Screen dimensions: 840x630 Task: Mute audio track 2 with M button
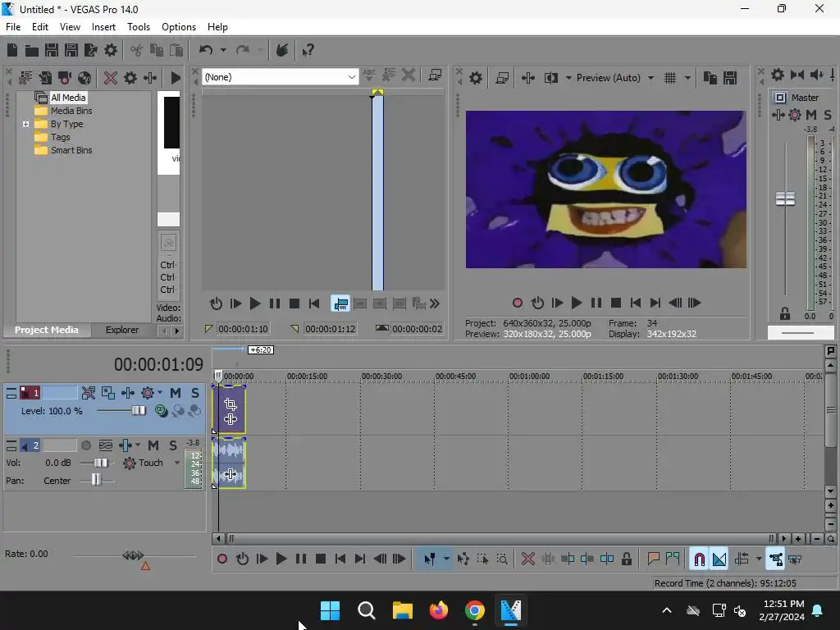pyautogui.click(x=153, y=445)
